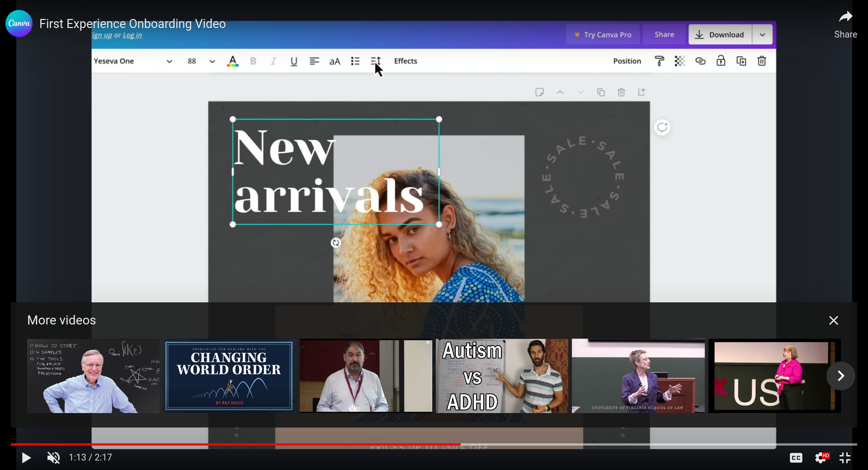Click the underline formatting icon
Viewport: 868px width, 470px height.
coord(293,61)
